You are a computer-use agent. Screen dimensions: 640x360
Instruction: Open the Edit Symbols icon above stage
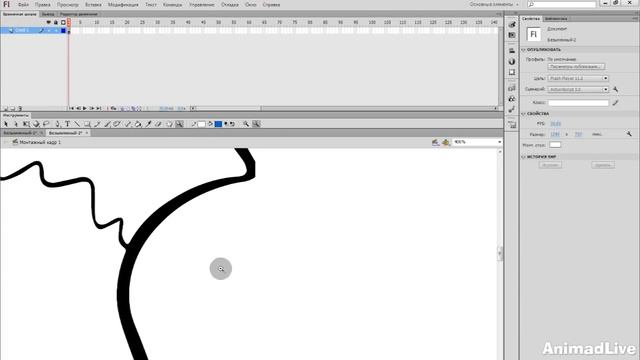(x=445, y=142)
